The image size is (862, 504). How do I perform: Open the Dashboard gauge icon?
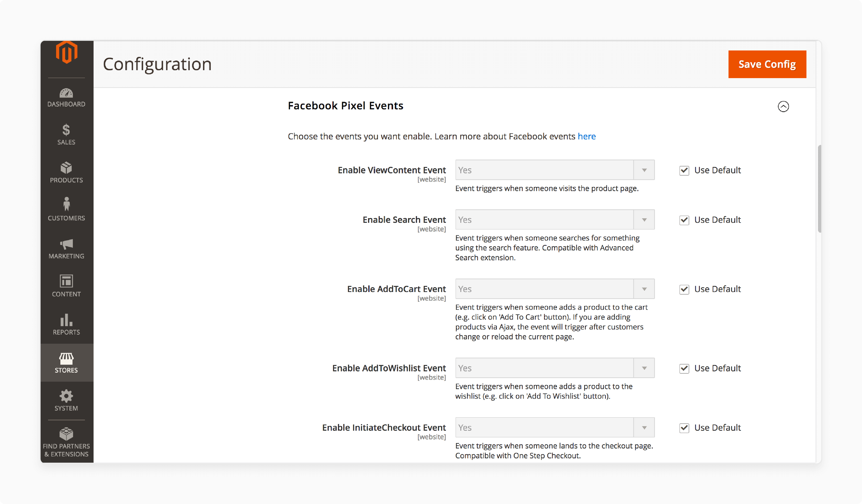(66, 93)
